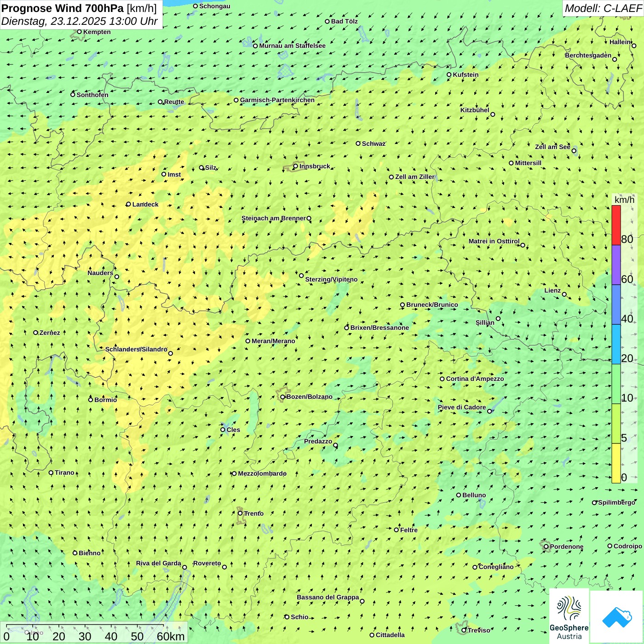Click the Silz label
Viewport: 644px width, 644px height.
(211, 167)
